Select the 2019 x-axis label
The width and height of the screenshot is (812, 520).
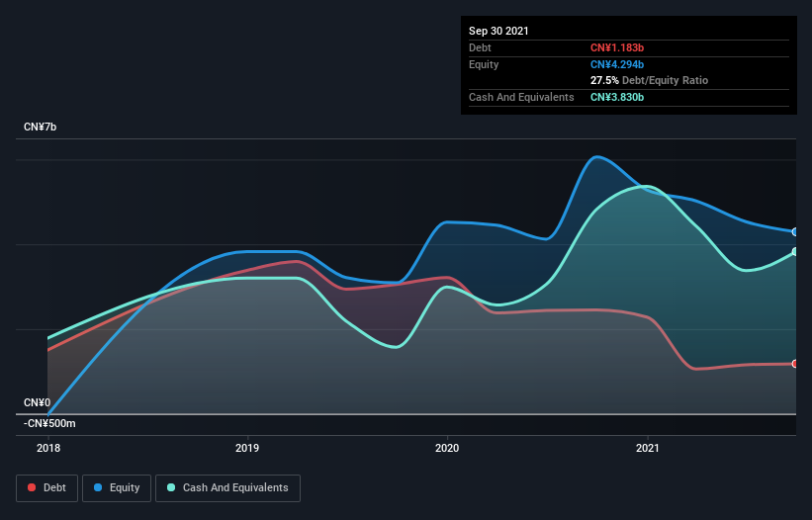247,448
